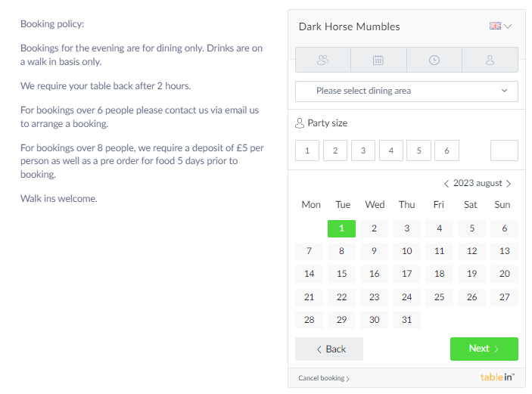
Task: Go to the previous month arrow
Action: (x=446, y=184)
